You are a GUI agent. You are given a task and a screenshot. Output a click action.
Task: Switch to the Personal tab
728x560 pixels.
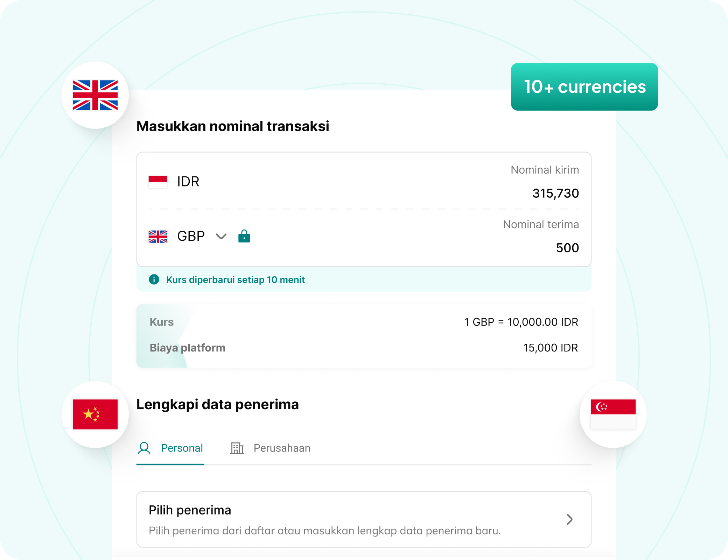pos(182,448)
